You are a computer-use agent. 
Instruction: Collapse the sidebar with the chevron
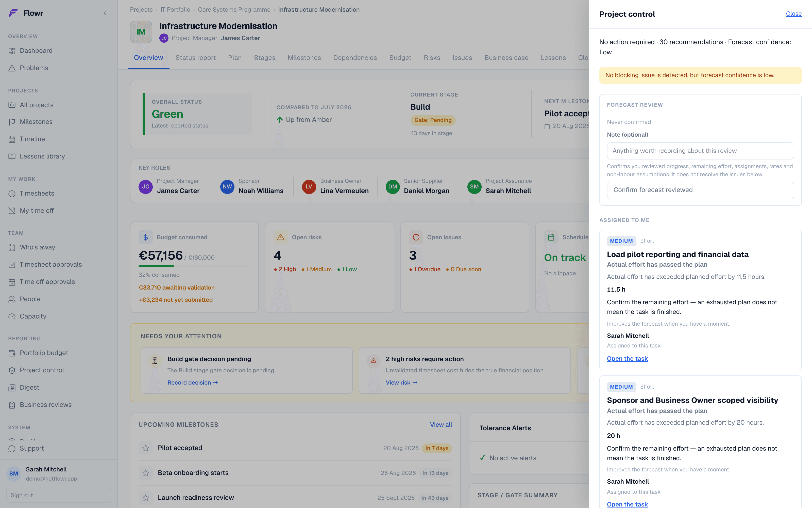(105, 13)
